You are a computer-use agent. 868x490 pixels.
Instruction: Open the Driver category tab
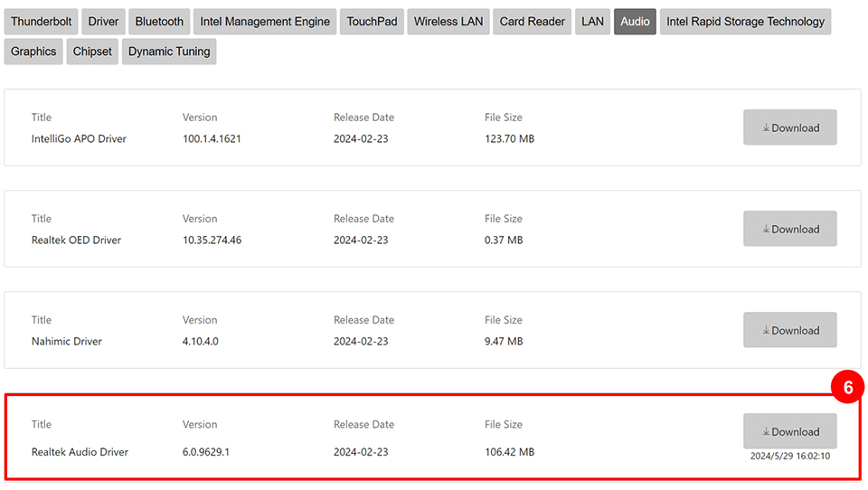[x=103, y=22]
